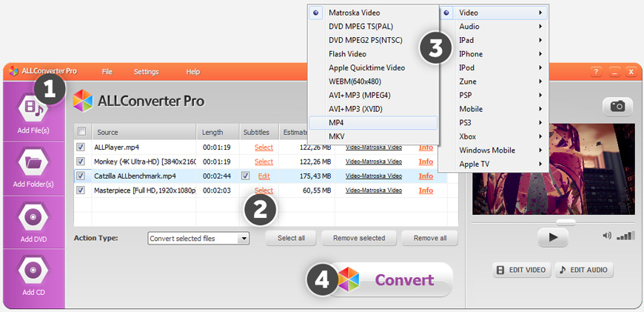Open the File menu
Screen dimensions: 644x312
pos(107,72)
